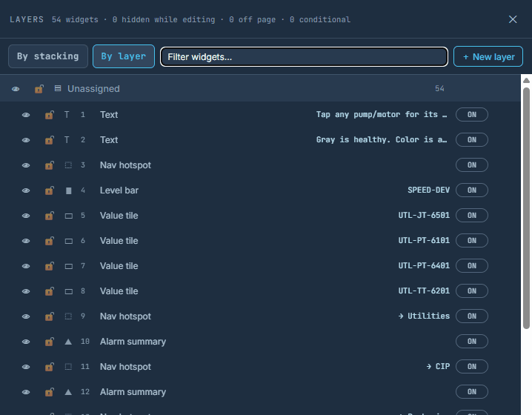This screenshot has height=415, width=532.
Task: Hide widget 3 Nav hotspot eye icon
Action: (26, 165)
